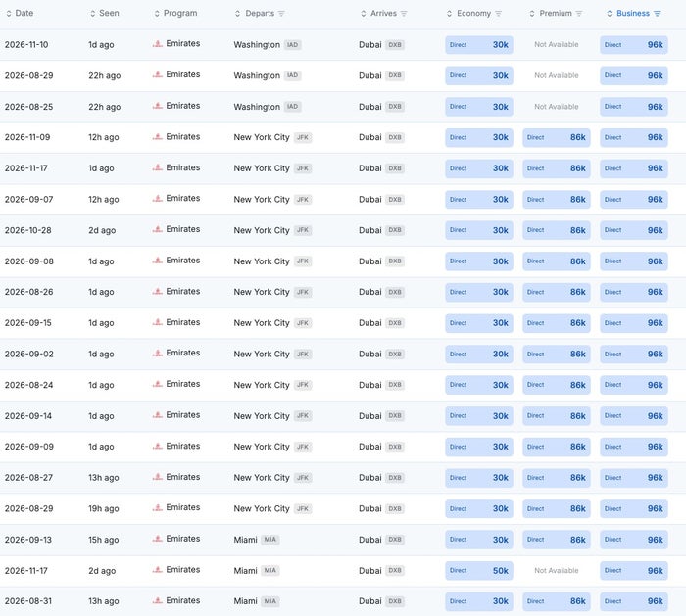Click the DXB badge on 2026-08-25 row
The height and width of the screenshot is (616, 686).
[395, 107]
